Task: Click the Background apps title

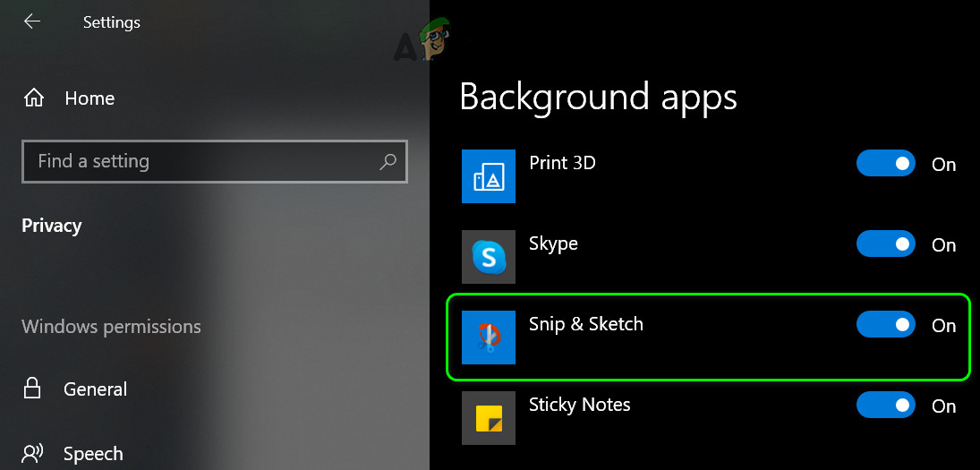Action: pos(598,98)
